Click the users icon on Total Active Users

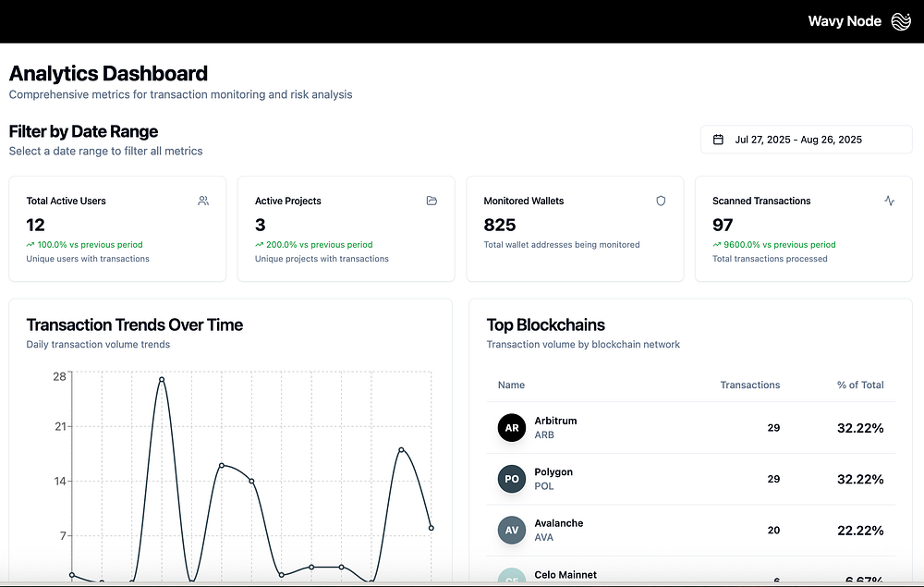coord(203,201)
